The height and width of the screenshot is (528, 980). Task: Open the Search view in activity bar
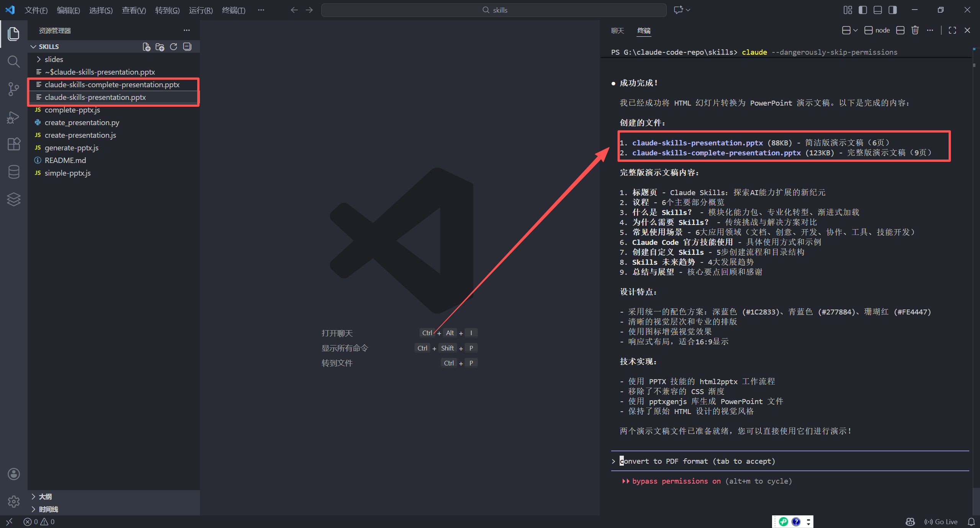(14, 61)
